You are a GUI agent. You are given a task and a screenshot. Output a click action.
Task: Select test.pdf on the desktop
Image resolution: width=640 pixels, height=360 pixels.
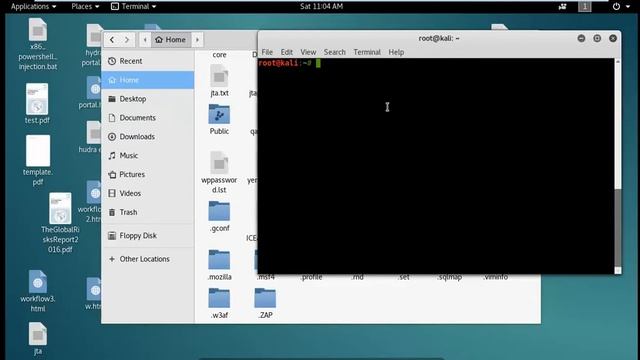pyautogui.click(x=37, y=99)
